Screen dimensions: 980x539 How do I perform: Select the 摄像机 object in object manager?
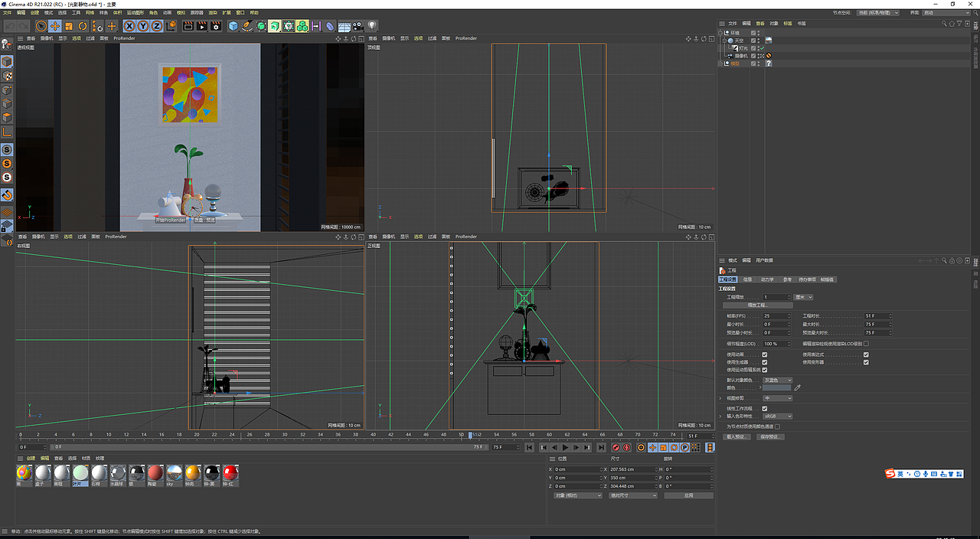[x=741, y=56]
